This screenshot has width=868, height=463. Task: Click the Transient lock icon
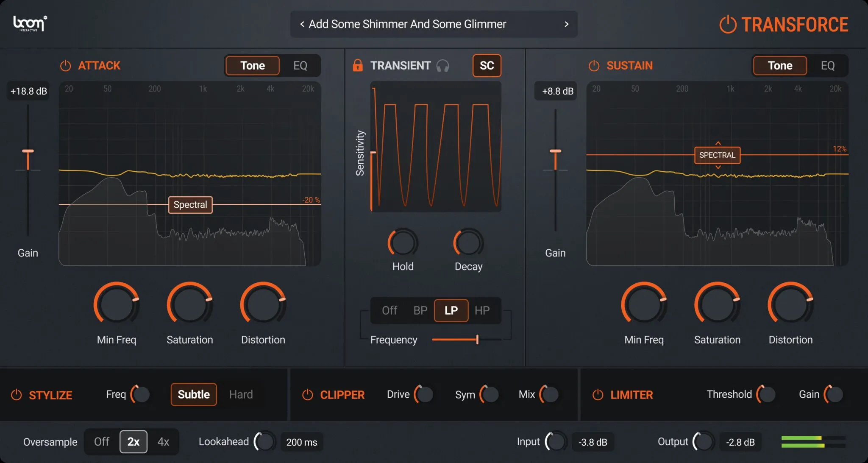[358, 65]
